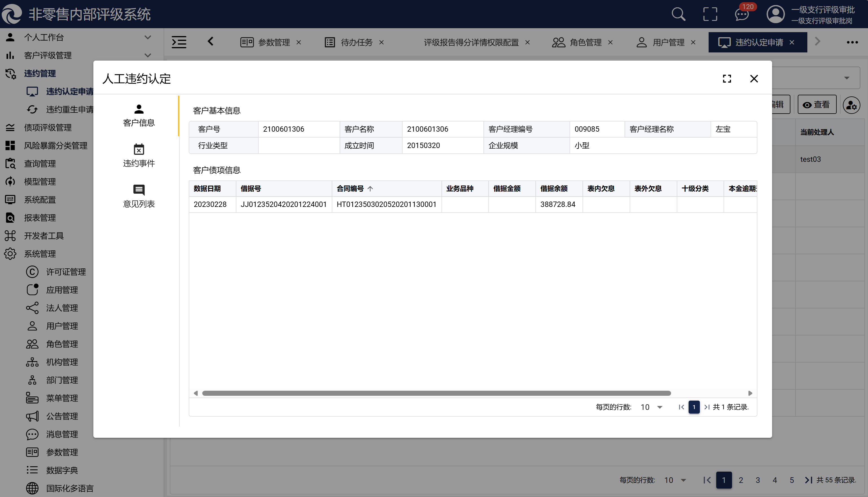Screen dimensions: 868x497
Task: Toggle browser fullscreen icon in header
Action: [x=710, y=14]
